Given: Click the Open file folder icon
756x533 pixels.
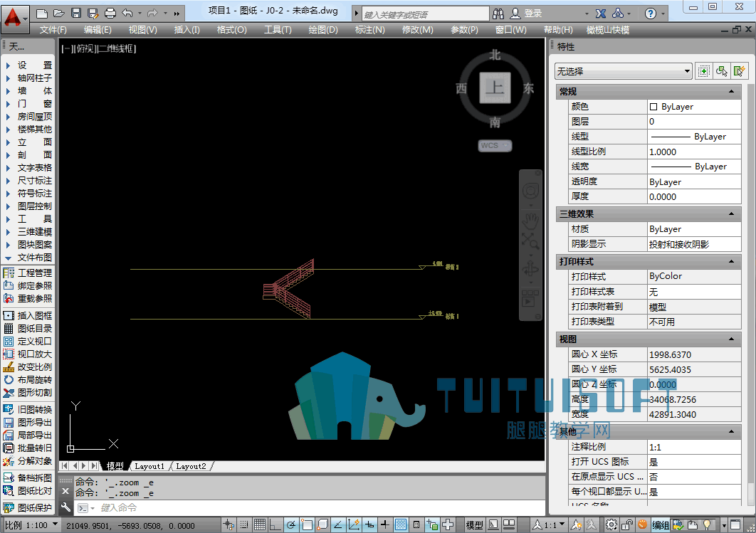Looking at the screenshot, I should click(59, 14).
